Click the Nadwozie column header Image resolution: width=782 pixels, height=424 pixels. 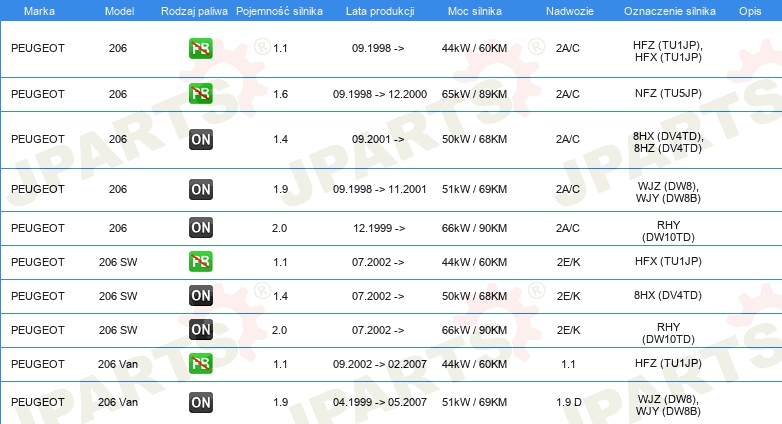point(570,11)
